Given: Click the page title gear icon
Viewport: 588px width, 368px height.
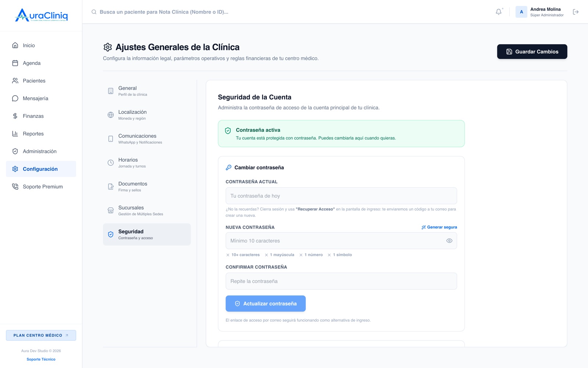Looking at the screenshot, I should pos(108,47).
